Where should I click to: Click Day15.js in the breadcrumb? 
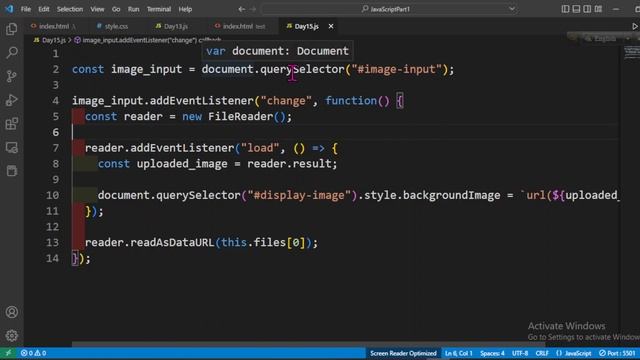pyautogui.click(x=53, y=40)
